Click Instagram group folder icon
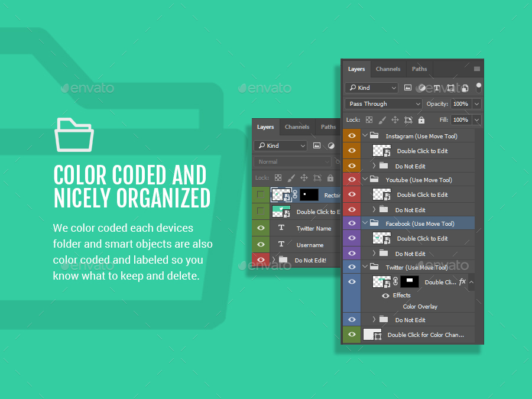This screenshot has height=399, width=532. pos(374,136)
